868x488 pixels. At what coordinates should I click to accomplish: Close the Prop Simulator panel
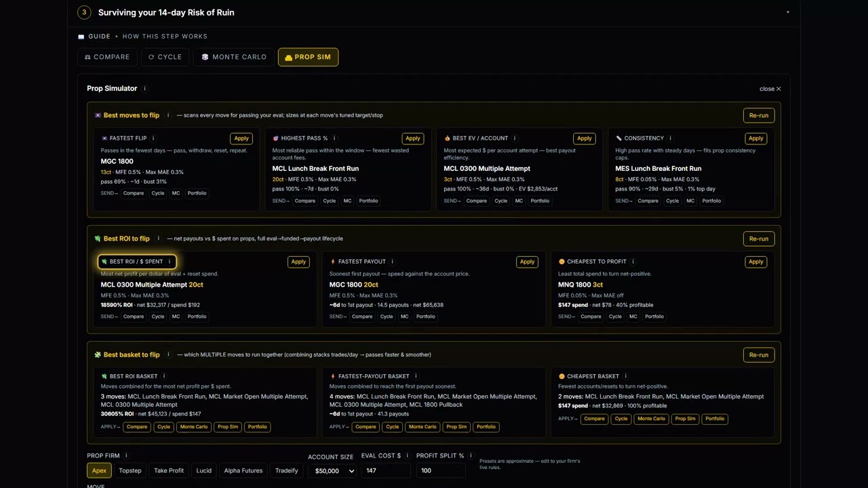[x=770, y=89]
